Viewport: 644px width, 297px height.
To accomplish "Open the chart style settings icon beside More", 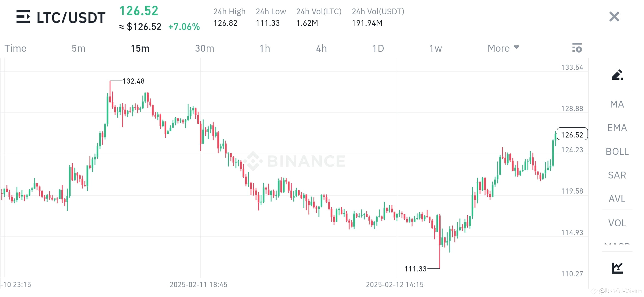I will 577,48.
